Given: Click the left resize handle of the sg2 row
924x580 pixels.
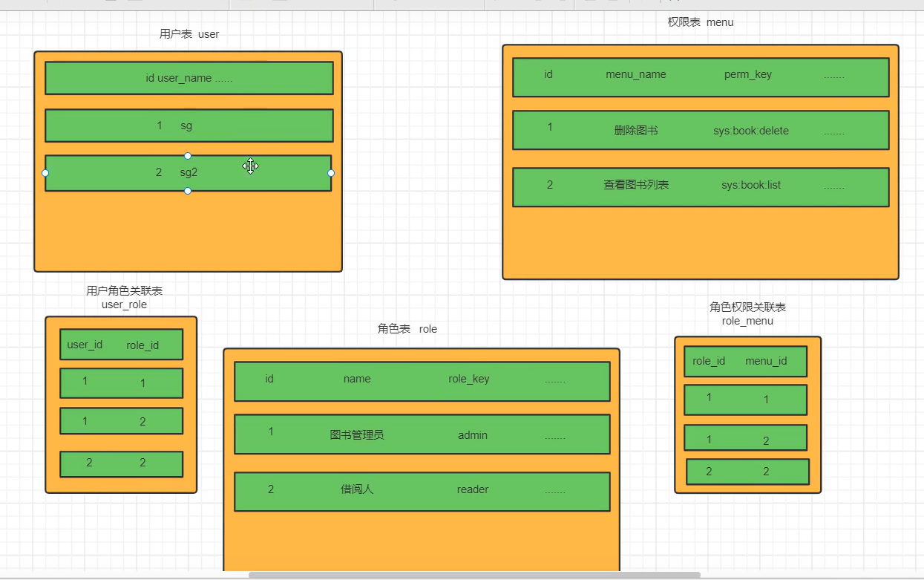Looking at the screenshot, I should 45,173.
